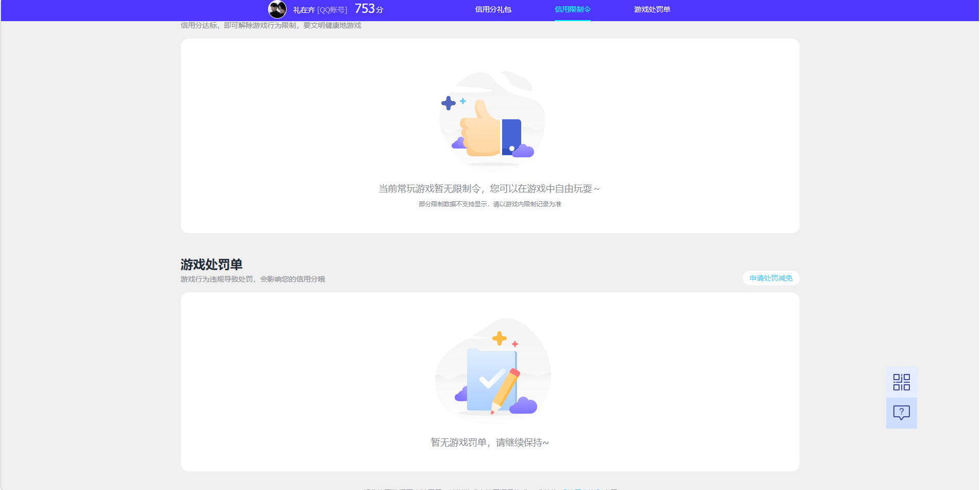Select the user avatar in the header
Screen dimensions: 980x490
tap(277, 9)
